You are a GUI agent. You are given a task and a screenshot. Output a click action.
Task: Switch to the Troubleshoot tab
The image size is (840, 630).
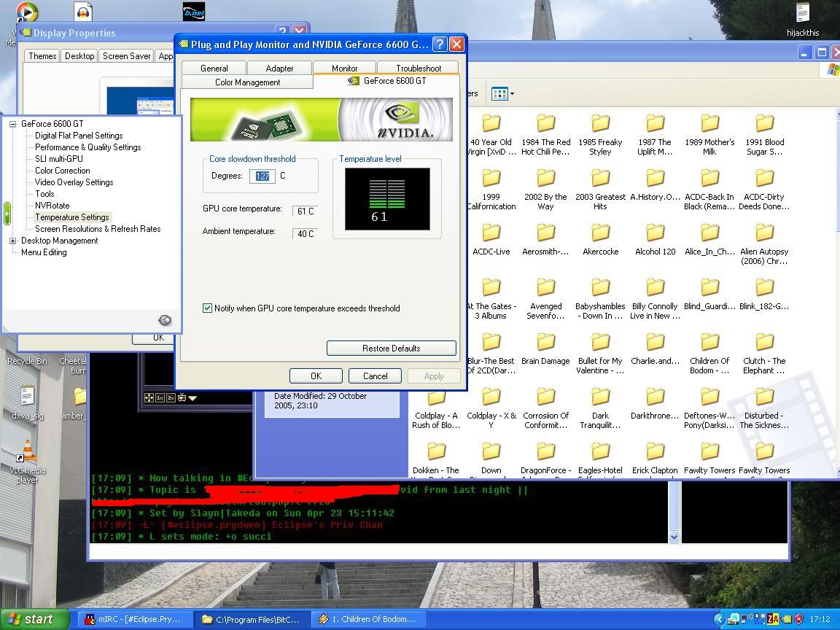(419, 68)
